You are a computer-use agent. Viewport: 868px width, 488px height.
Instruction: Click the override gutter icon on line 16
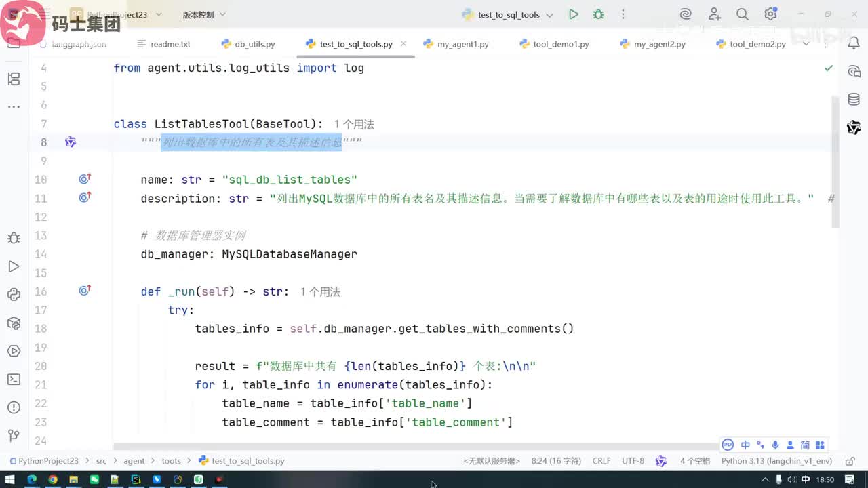[85, 291]
